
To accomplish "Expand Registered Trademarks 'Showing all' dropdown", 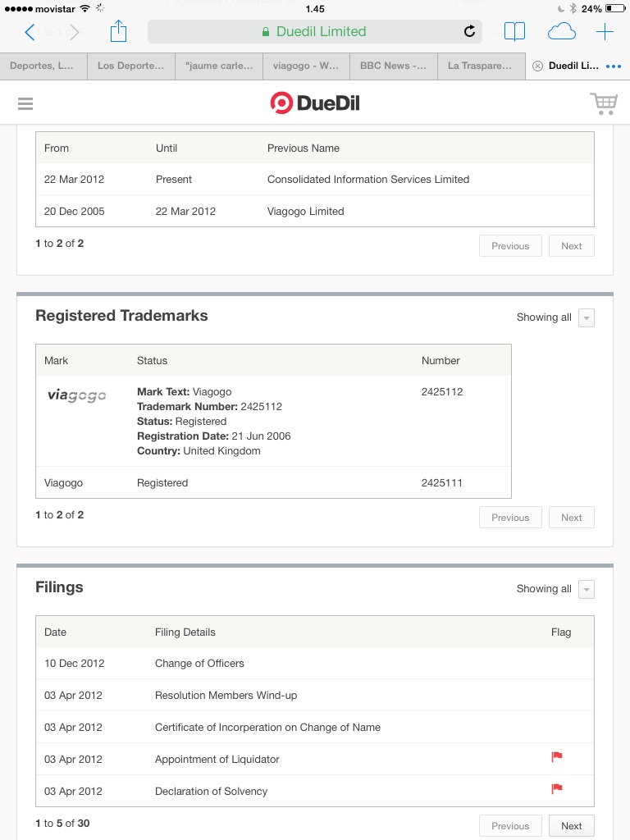I will tap(586, 318).
